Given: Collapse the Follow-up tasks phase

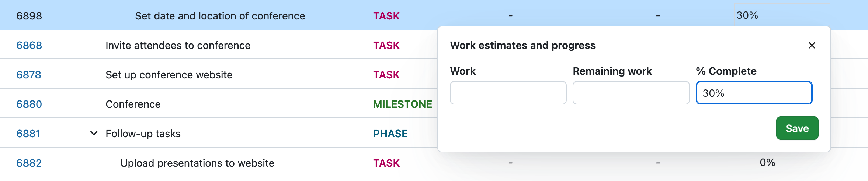Looking at the screenshot, I should [94, 133].
